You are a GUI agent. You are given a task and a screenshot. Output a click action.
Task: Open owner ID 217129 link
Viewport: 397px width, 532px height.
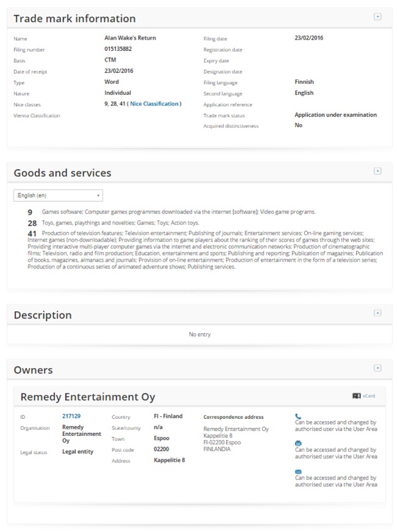coord(71,416)
